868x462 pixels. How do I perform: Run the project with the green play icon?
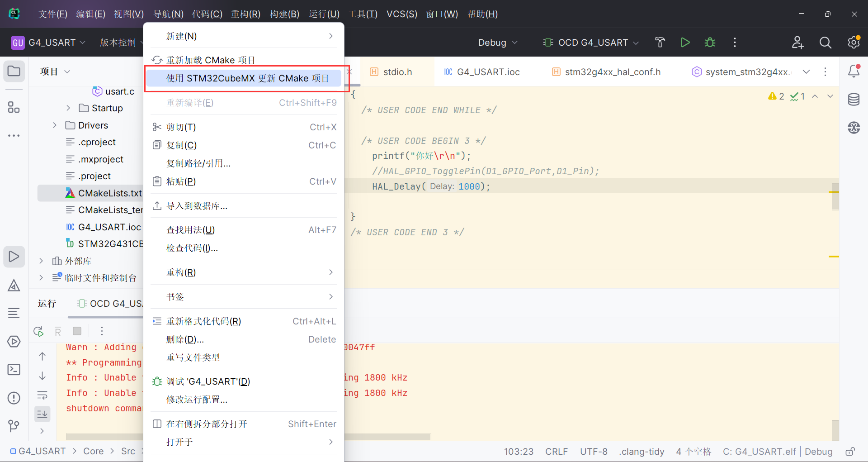click(x=685, y=42)
